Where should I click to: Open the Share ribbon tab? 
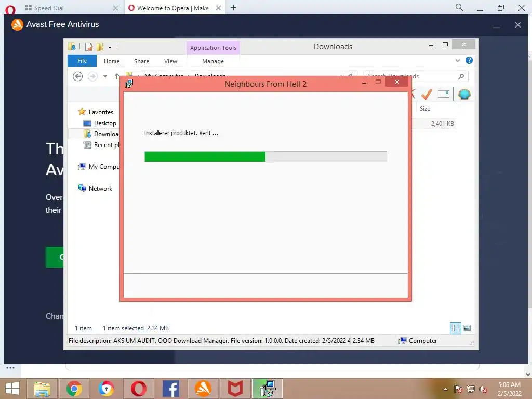click(x=141, y=61)
